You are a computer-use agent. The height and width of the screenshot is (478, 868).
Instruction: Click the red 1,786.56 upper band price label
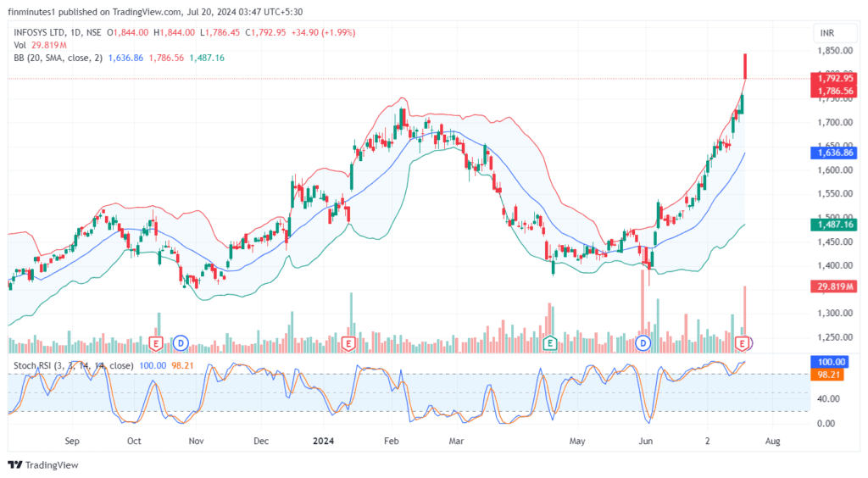[x=834, y=91]
